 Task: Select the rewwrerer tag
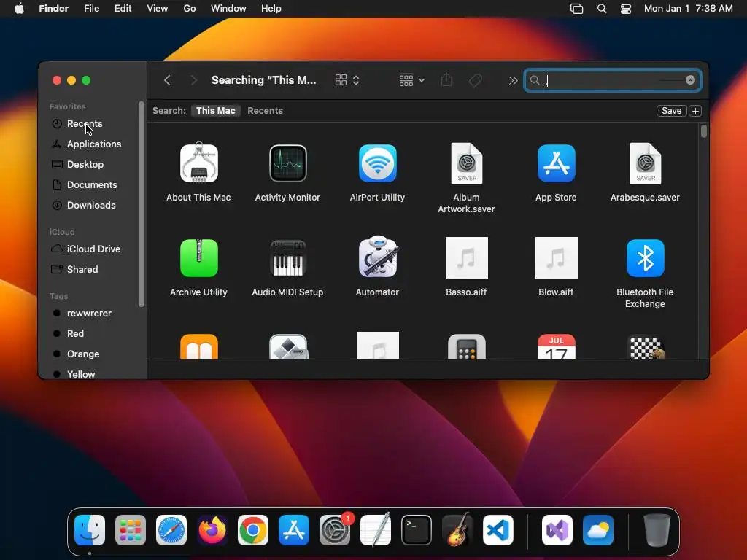click(x=89, y=314)
